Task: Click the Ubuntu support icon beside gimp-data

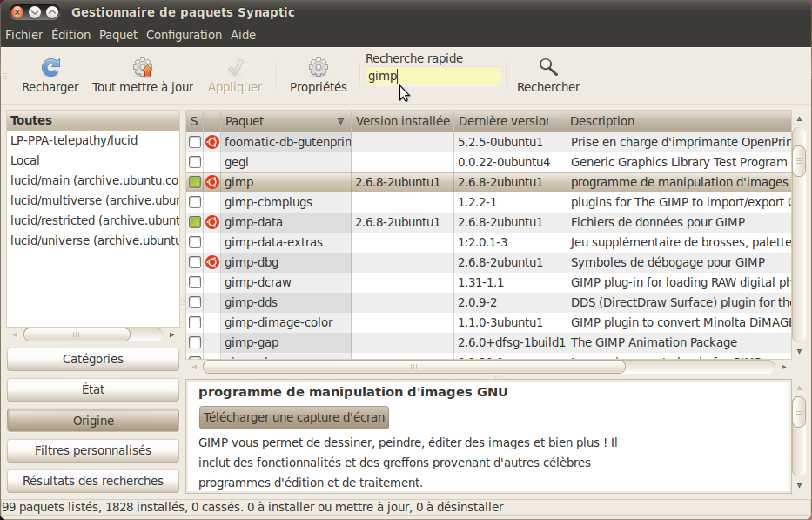Action: (211, 222)
